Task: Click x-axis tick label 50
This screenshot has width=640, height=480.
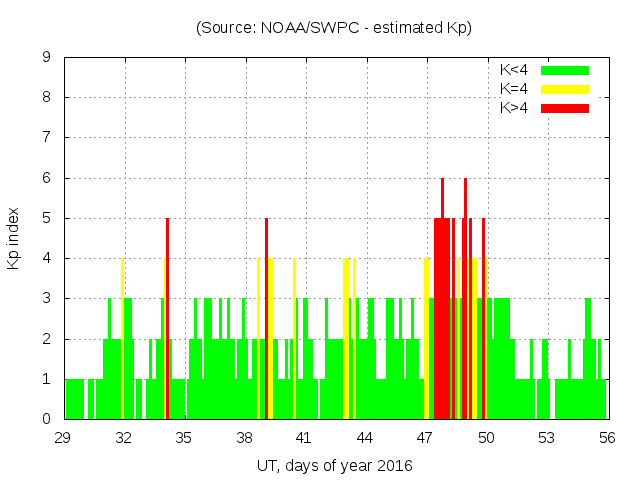Action: 486,438
